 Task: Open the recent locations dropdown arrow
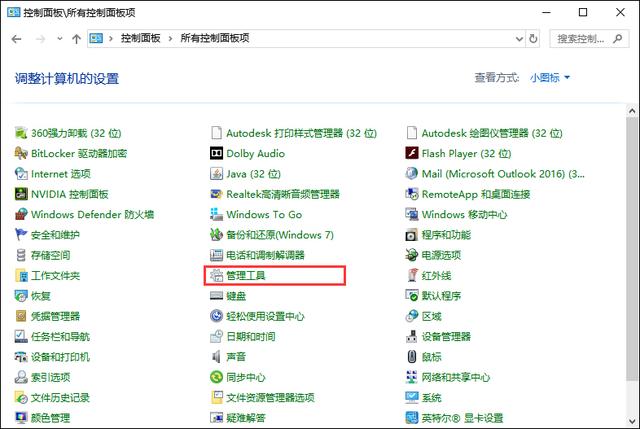60,39
